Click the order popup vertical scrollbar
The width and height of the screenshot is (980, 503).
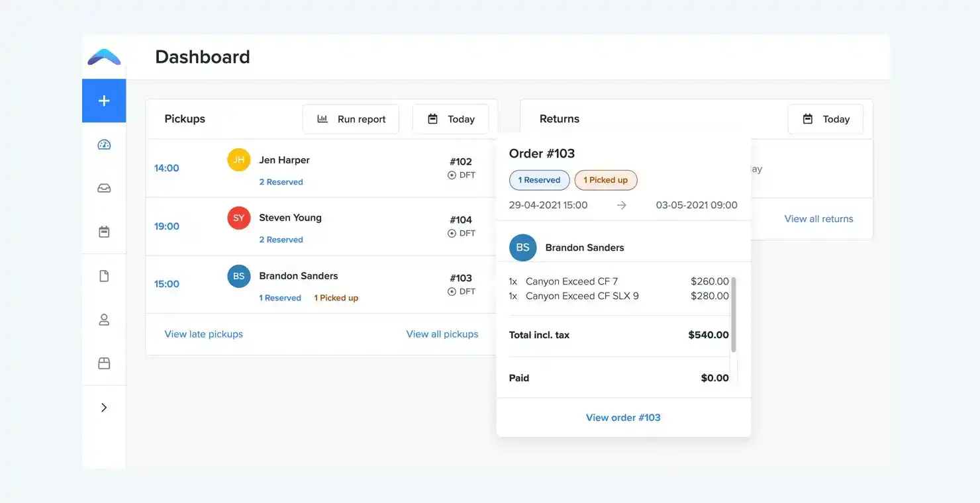[734, 314]
